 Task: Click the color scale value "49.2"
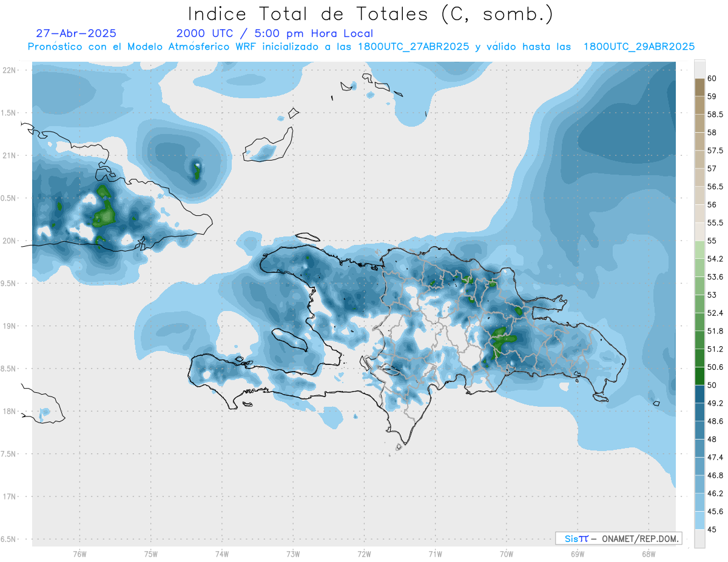click(x=715, y=403)
